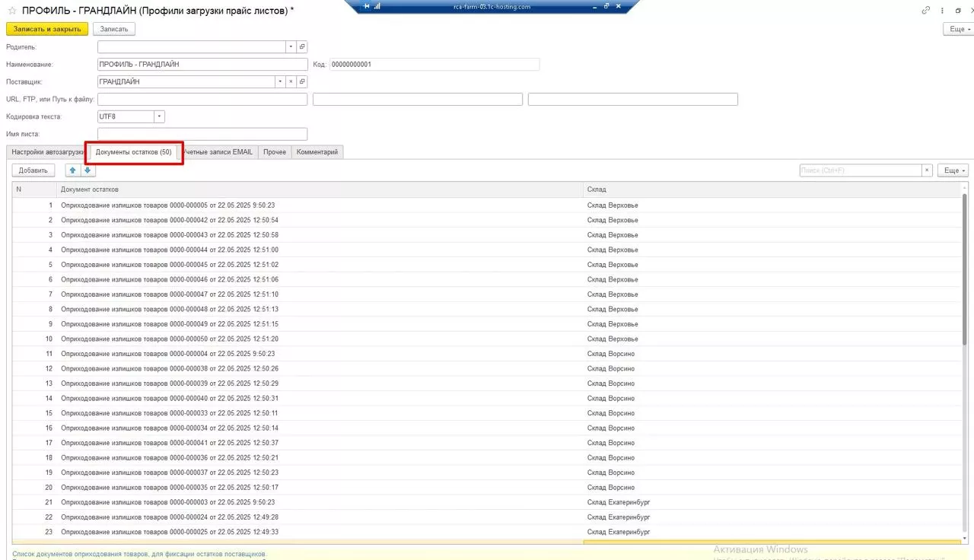Expand the Родитель dropdown list
The image size is (974, 560).
pos(290,46)
